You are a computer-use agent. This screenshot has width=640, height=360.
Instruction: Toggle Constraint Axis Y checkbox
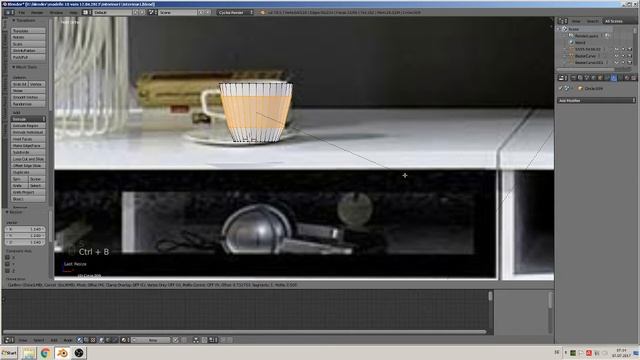click(7, 264)
